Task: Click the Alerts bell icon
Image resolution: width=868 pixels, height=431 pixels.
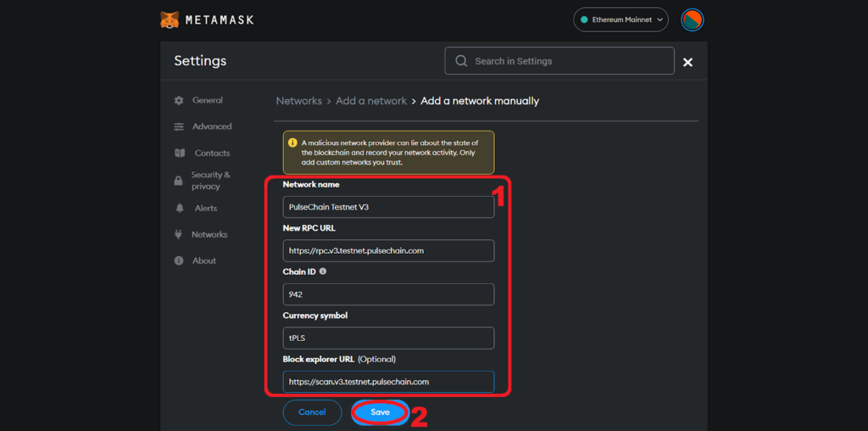Action: click(179, 209)
